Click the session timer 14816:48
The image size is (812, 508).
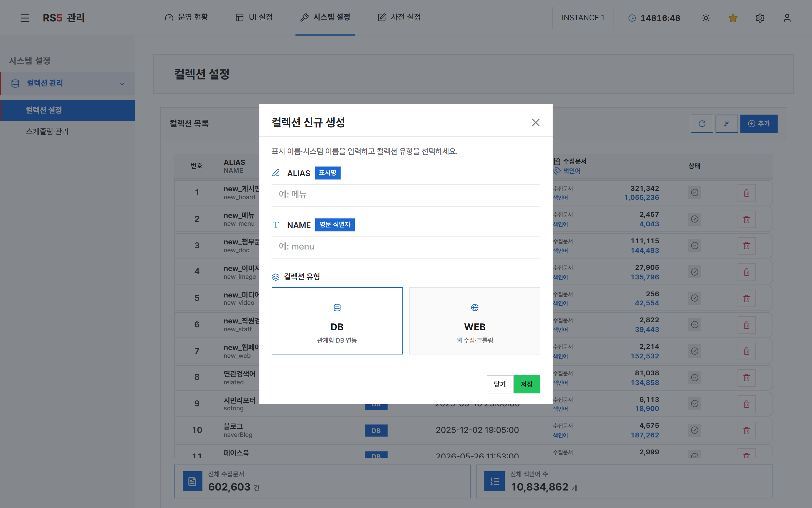(x=654, y=18)
